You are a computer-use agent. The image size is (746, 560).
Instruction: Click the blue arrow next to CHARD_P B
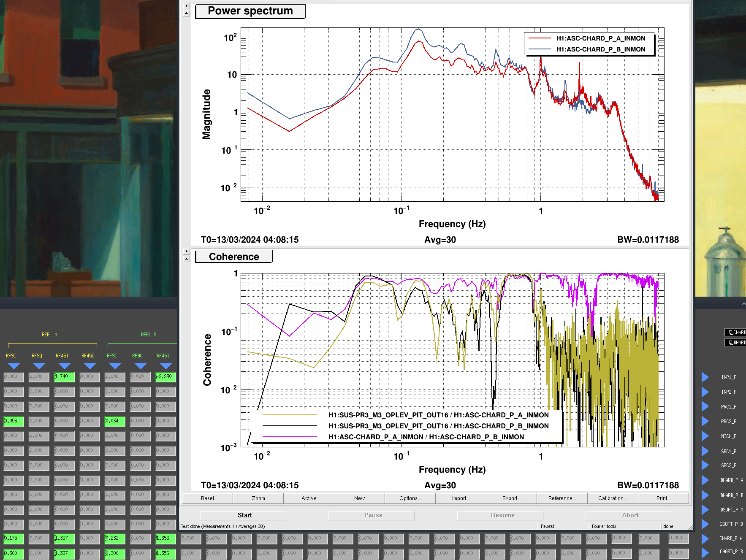pyautogui.click(x=705, y=552)
